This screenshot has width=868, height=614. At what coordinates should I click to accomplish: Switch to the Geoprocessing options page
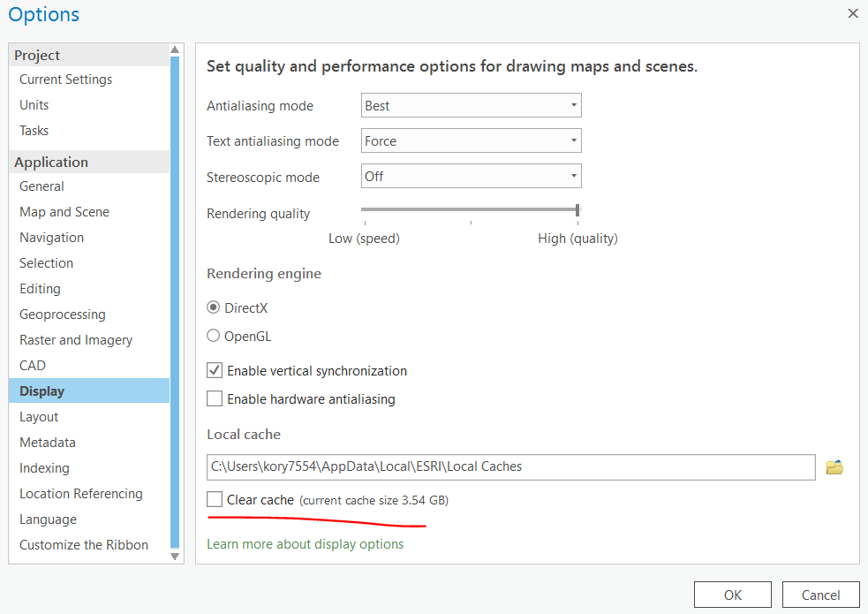tap(63, 315)
